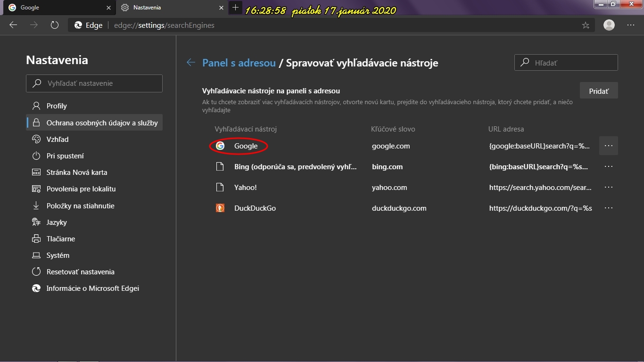Open more options for DuckDuckGo search engine
Screen dimensions: 644x362
[609, 208]
